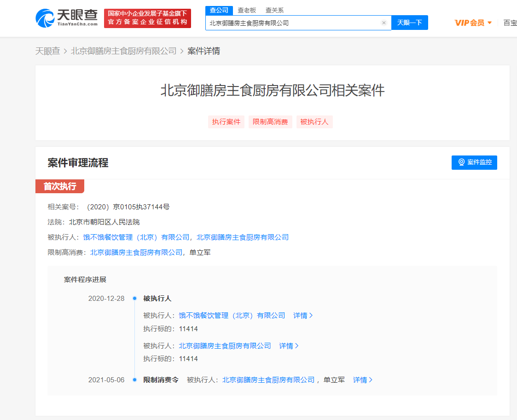The height and width of the screenshot is (420, 517).
Task: Open 北京御膳房主食厨房有限公司 link in the 被执行人 summary row
Action: (243, 237)
